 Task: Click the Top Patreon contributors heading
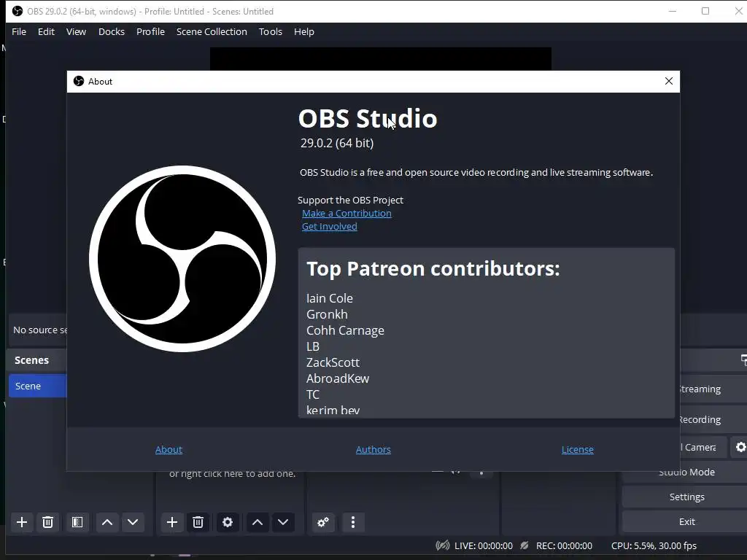coord(433,269)
